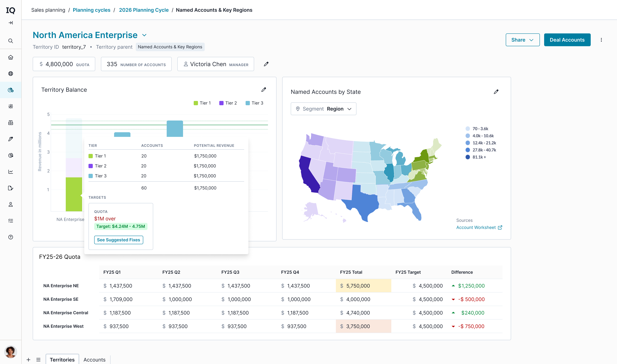The width and height of the screenshot is (617, 364).
Task: Click See Suggested Fixes button
Action: click(x=119, y=240)
